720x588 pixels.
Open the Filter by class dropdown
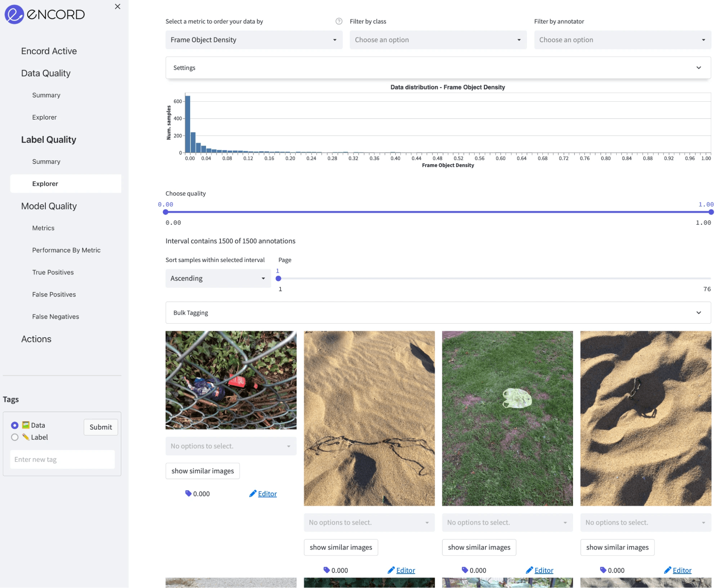pyautogui.click(x=438, y=40)
